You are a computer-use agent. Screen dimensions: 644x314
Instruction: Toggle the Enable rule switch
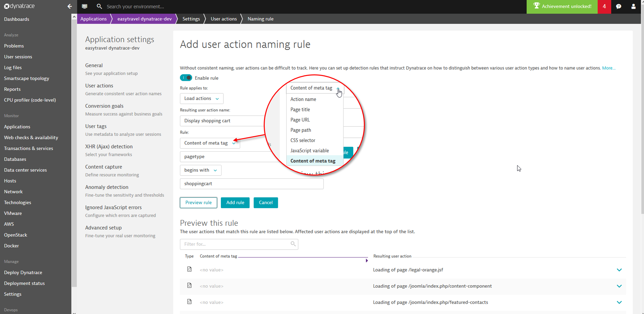(x=186, y=78)
